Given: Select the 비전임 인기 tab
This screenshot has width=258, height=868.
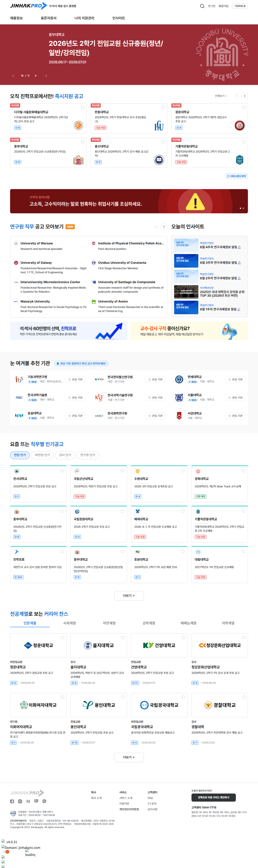Looking at the screenshot, I should pos(42,455).
